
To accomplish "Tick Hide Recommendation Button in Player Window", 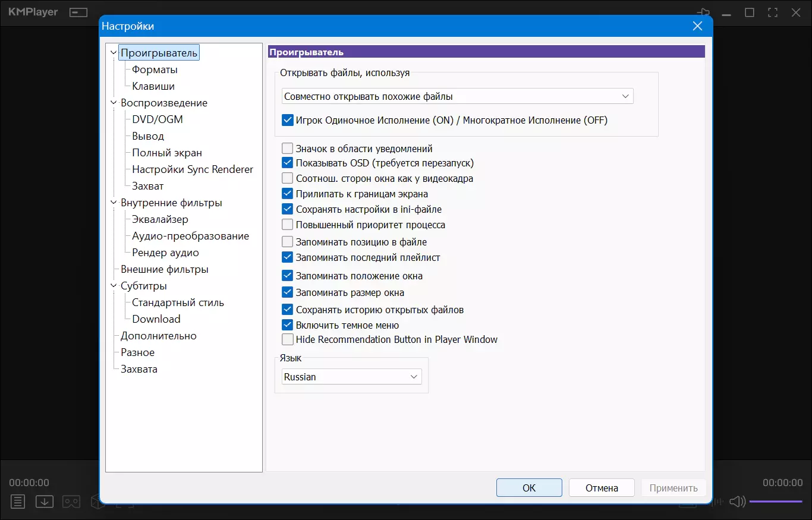I will coord(288,340).
